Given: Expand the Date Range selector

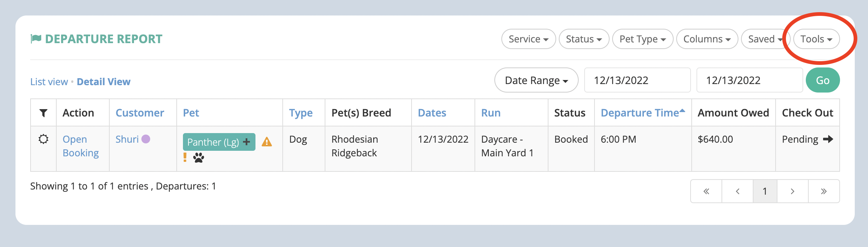Looking at the screenshot, I should click(536, 80).
